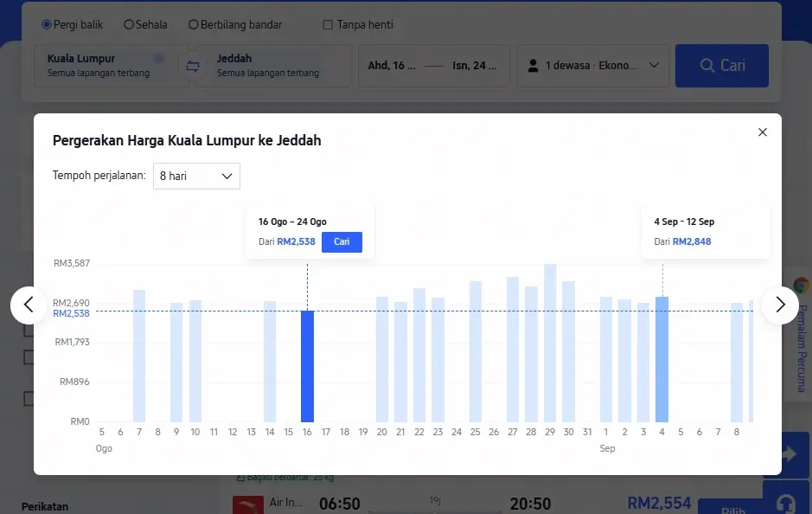Tick the Tanpa henti checkbox

click(x=327, y=24)
